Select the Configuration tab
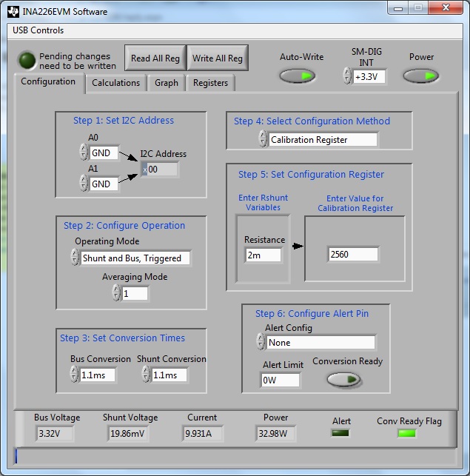This screenshot has height=476, width=470. coord(48,81)
